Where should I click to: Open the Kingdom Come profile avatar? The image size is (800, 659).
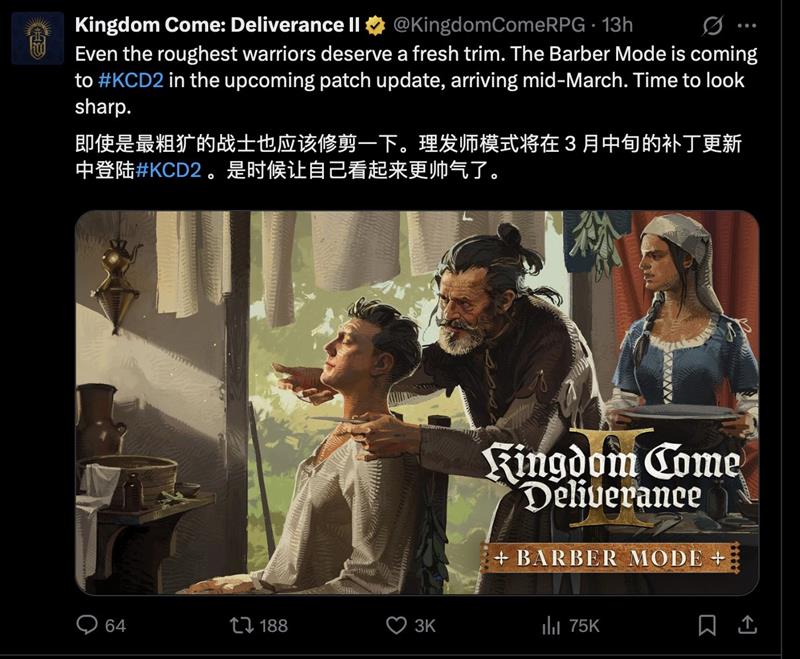pos(38,39)
